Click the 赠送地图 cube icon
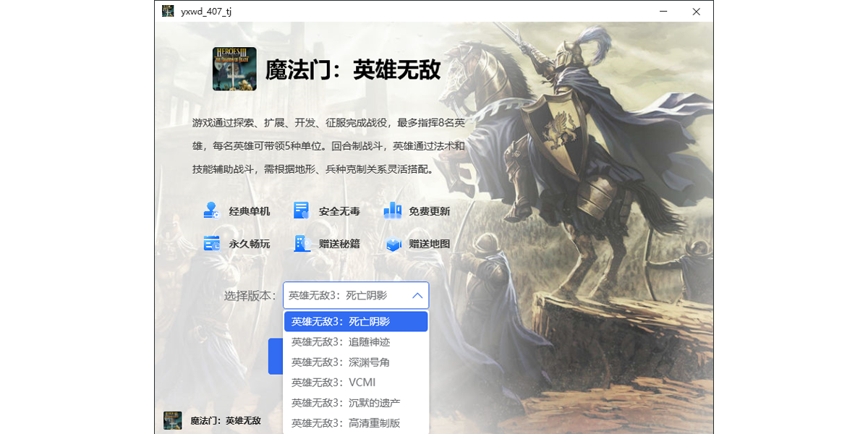This screenshot has height=434, width=868. point(393,244)
